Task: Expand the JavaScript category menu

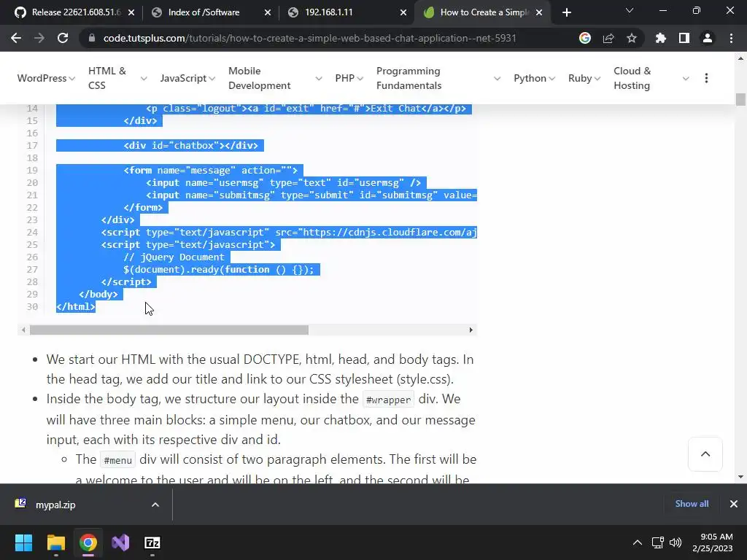Action: (187, 78)
